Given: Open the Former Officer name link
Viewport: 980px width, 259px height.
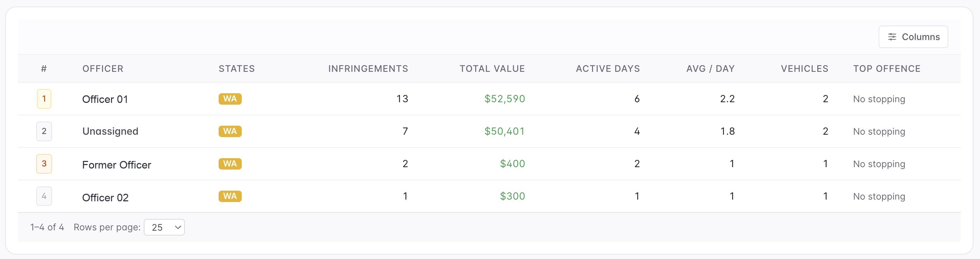Looking at the screenshot, I should pyautogui.click(x=117, y=164).
